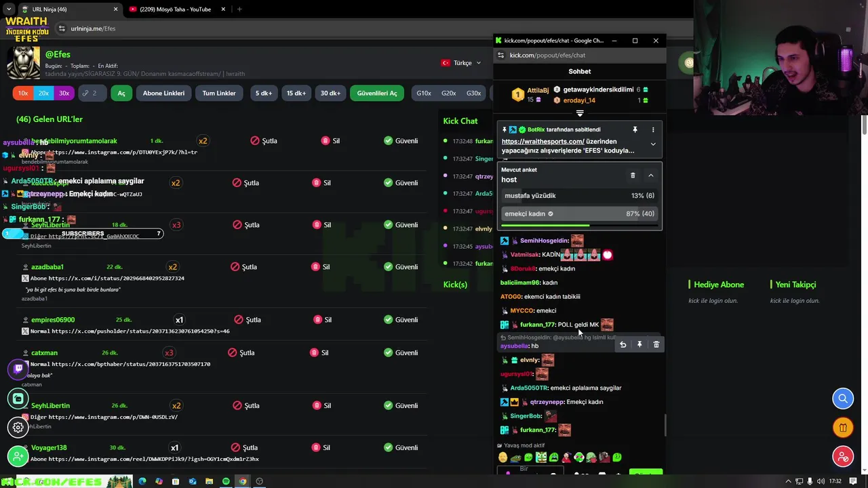Image resolution: width=868 pixels, height=488 pixels.
Task: Click the link count chip showing 2
Action: 91,93
